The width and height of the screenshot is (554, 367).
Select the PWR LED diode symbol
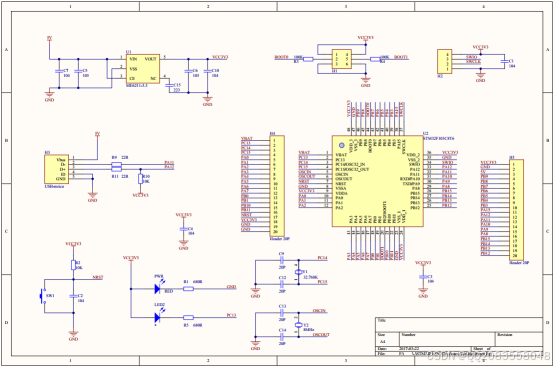click(x=158, y=289)
